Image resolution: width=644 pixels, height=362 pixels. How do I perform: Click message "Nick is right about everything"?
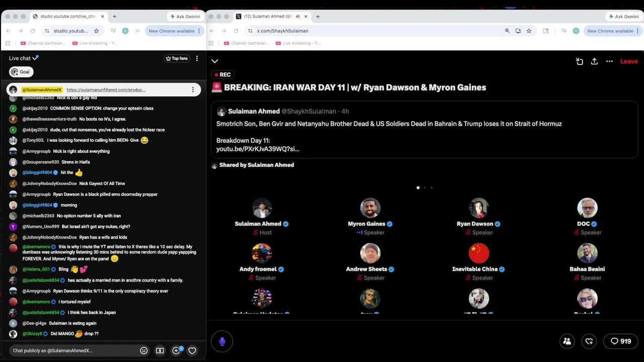82,151
